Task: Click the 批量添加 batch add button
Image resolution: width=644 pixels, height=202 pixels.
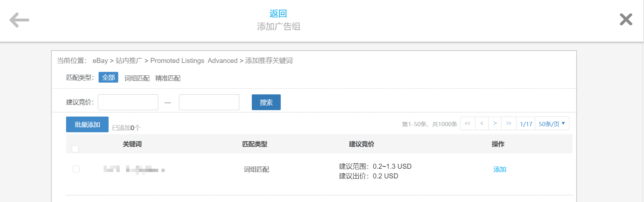Action: [x=87, y=124]
